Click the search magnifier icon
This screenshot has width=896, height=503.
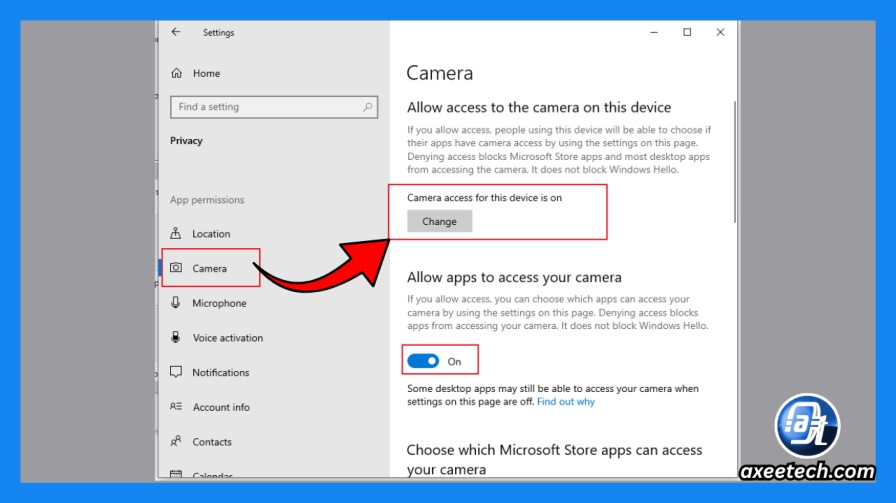click(367, 107)
